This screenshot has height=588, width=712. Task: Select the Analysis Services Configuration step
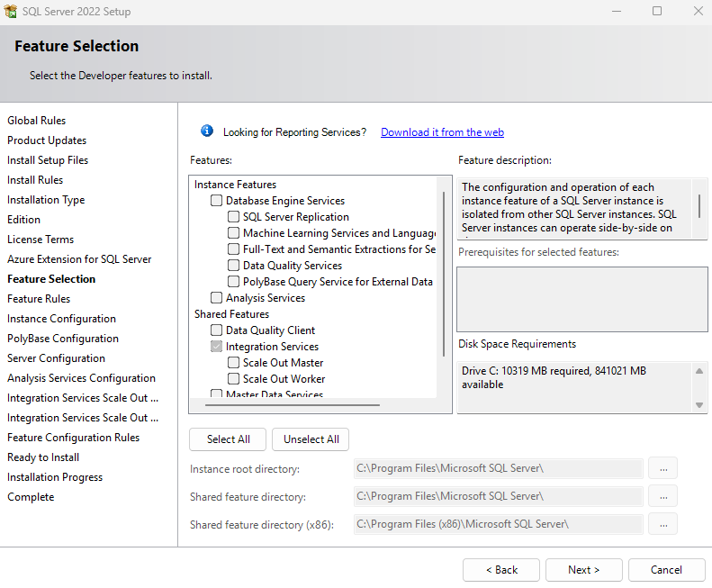[x=81, y=378]
